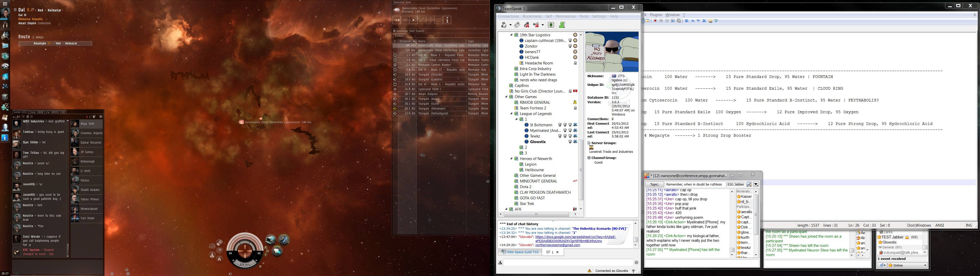Image resolution: width=980 pixels, height=276 pixels.
Task: Select Stargate (Amamake) in the overview
Action: point(441,109)
